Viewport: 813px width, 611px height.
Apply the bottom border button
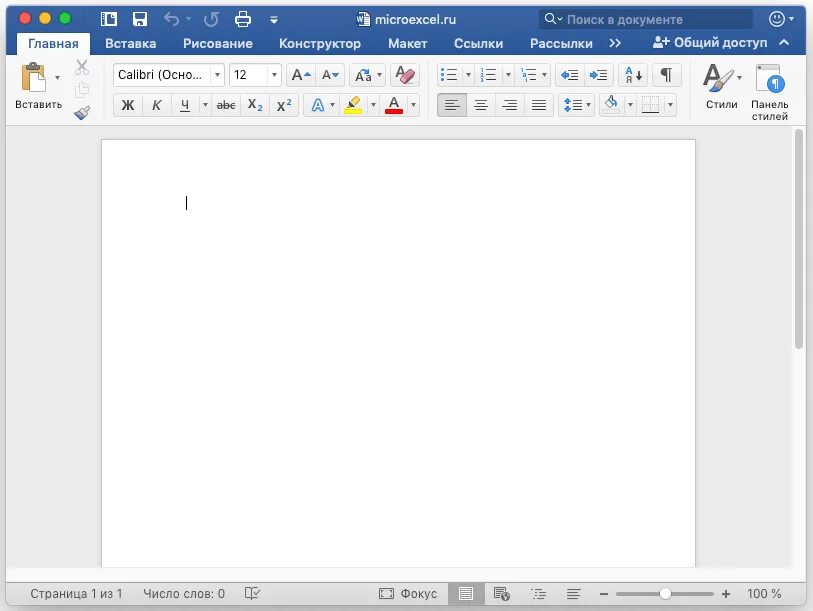(650, 105)
